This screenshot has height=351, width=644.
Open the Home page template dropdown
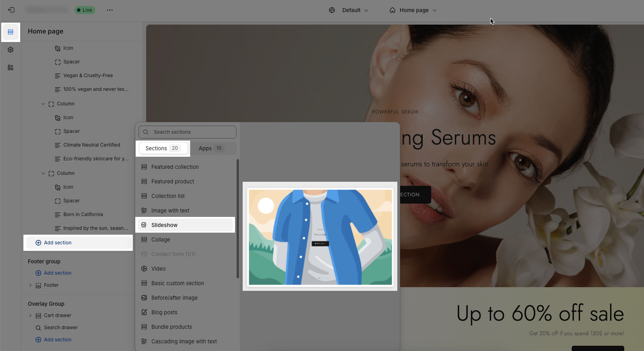click(x=413, y=10)
